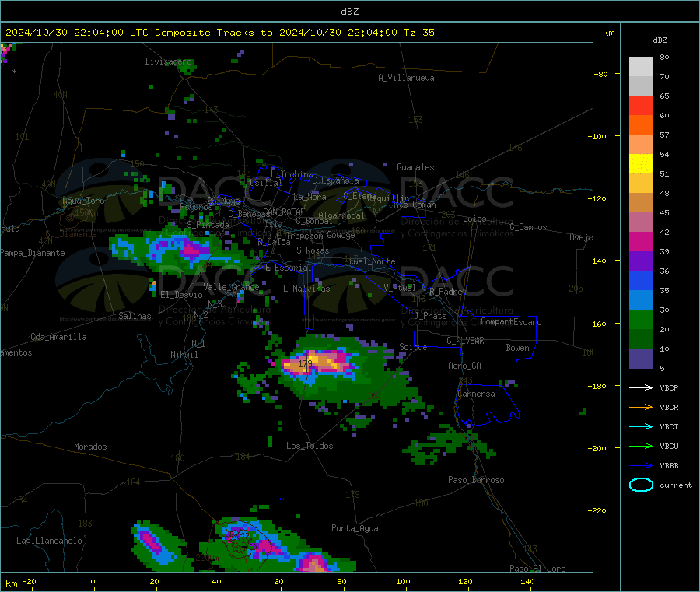700x592 pixels.
Task: Click the '140' tick on bottom axis
Action: (527, 581)
